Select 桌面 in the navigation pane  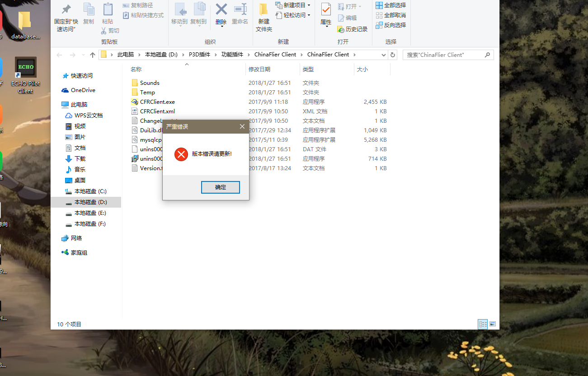[80, 181]
